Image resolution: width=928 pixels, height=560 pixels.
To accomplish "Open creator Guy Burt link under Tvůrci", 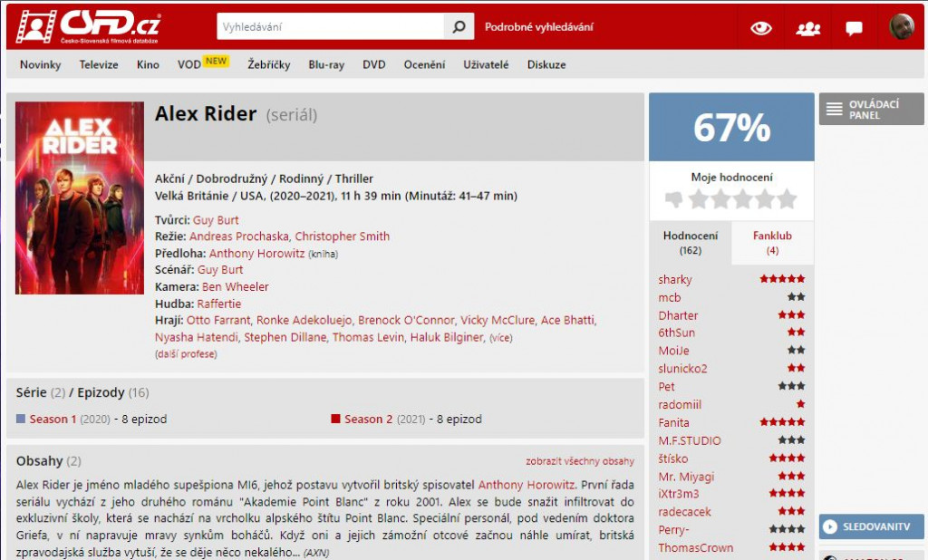I will tap(216, 220).
